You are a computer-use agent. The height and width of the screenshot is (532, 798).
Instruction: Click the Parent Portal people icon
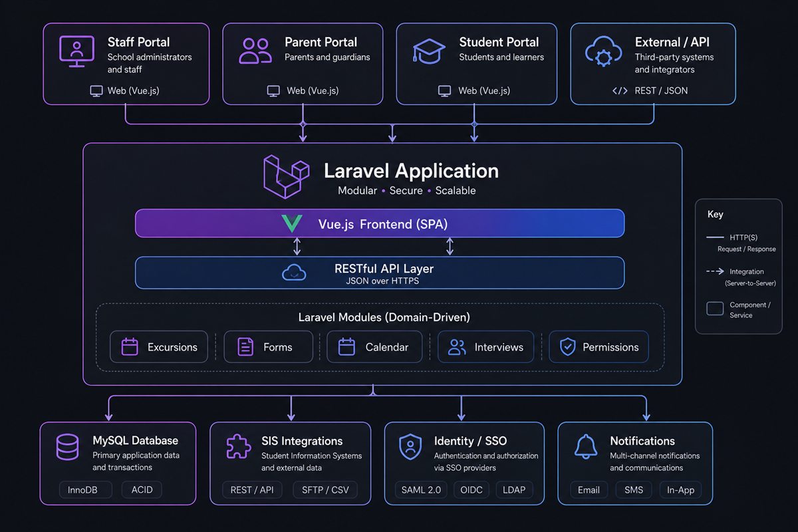coord(255,51)
